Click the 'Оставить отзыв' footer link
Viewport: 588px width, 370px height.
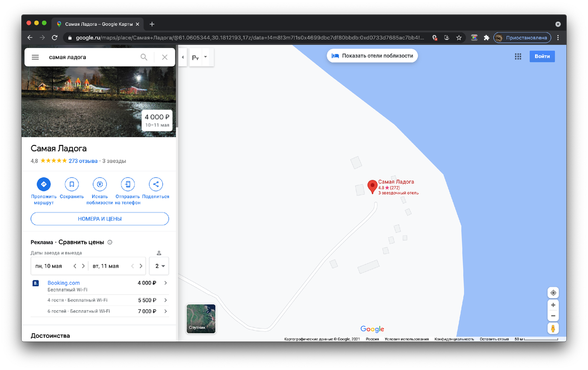click(x=494, y=339)
